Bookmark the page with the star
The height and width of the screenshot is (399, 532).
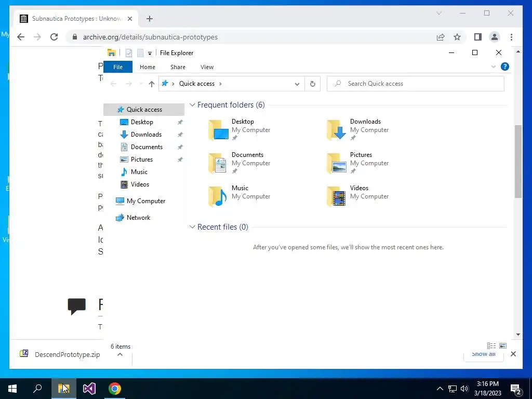pos(457,37)
